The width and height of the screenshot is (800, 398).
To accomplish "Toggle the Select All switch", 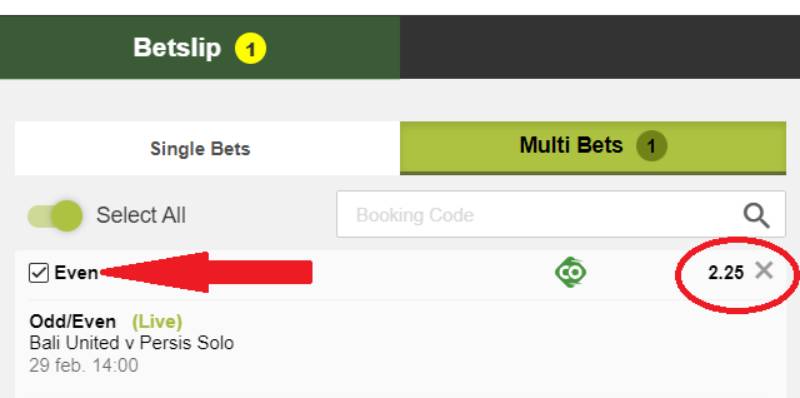I will (x=55, y=216).
